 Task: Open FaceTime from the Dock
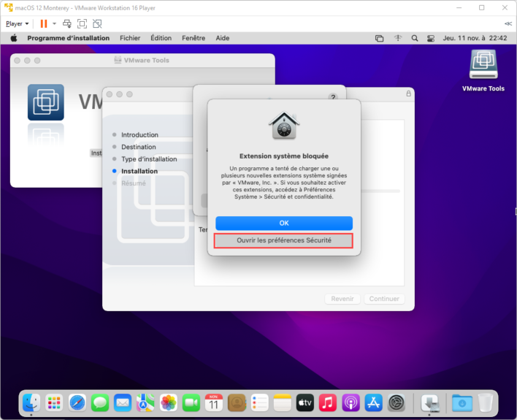[x=191, y=403]
